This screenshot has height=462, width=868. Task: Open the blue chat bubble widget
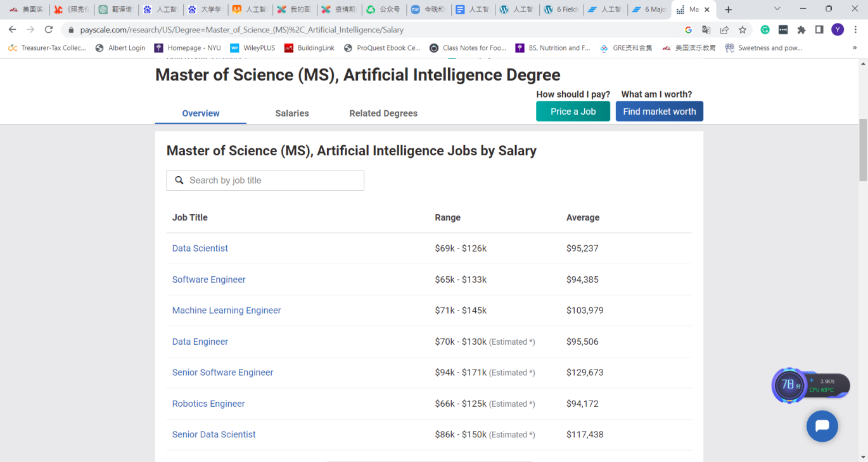(822, 426)
